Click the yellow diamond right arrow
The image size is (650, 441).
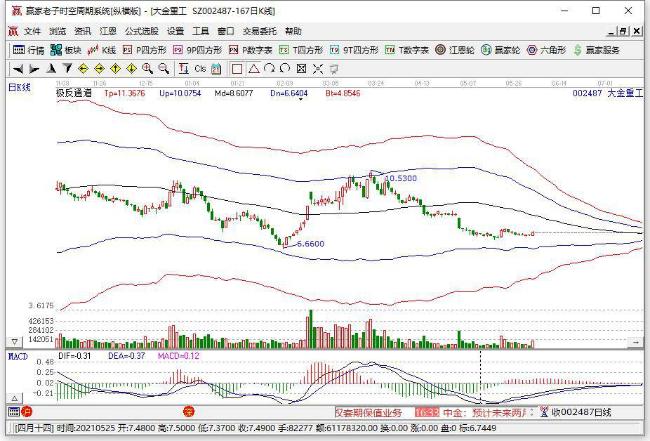[x=99, y=69]
